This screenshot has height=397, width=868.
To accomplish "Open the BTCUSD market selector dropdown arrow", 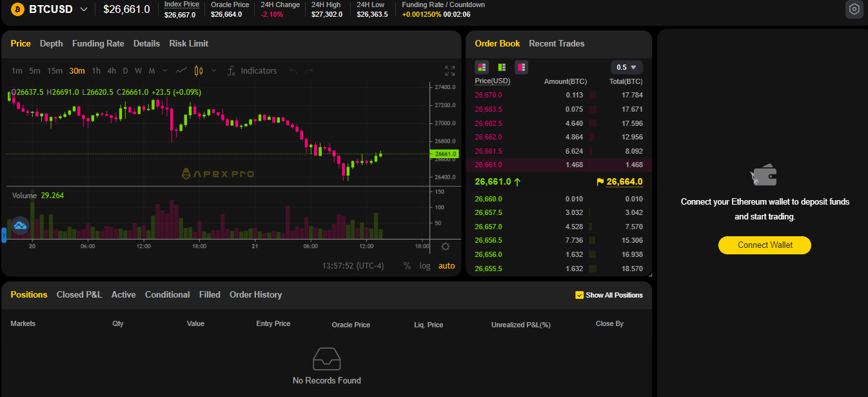I will point(84,9).
